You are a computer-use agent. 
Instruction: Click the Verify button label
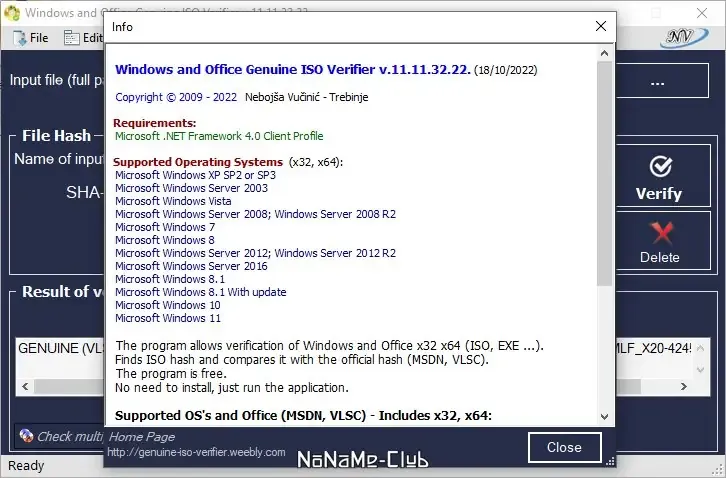659,194
